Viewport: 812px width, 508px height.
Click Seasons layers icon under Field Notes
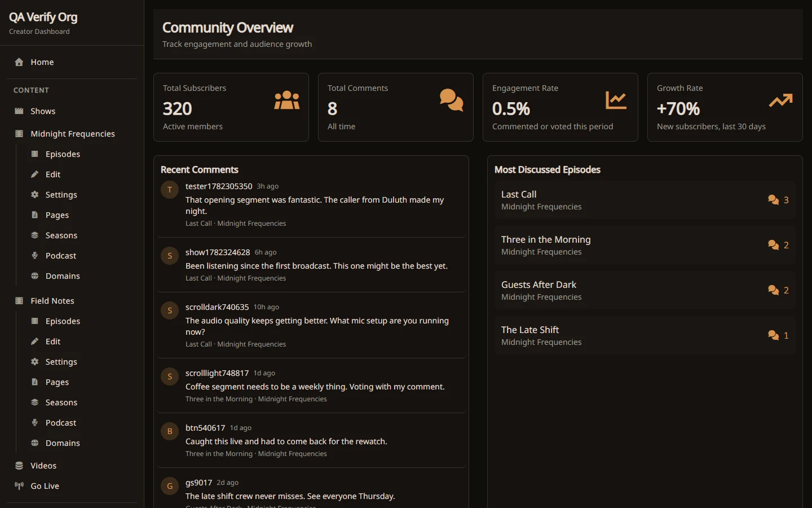[x=34, y=402]
